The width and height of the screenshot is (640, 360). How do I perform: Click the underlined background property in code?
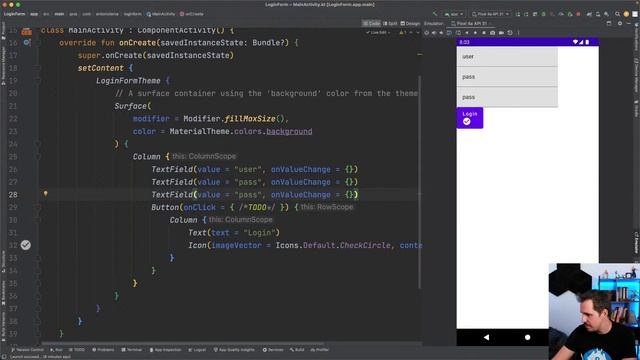click(x=289, y=131)
